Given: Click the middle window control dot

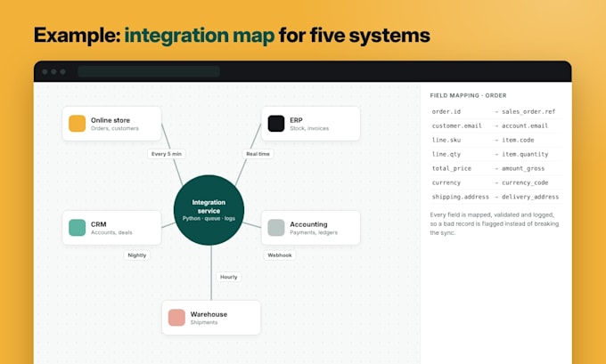Looking at the screenshot, I should coord(53,72).
